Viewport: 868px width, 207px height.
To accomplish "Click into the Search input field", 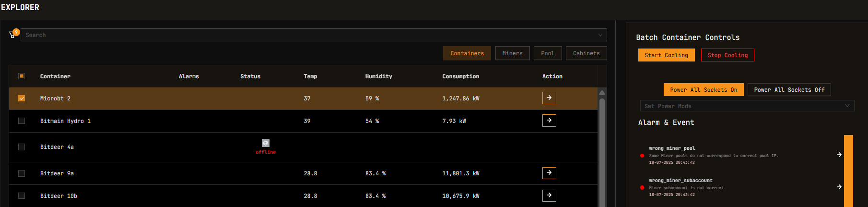I will point(307,35).
